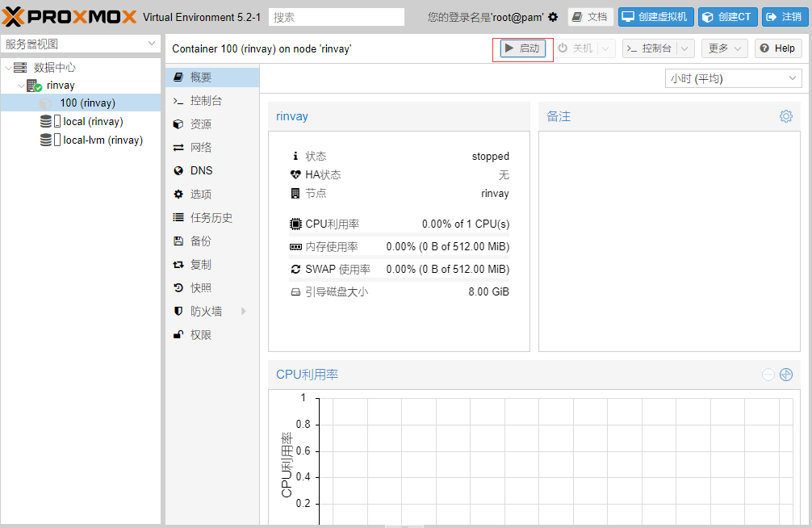
Task: Click the 概要 book icon
Action: click(x=178, y=78)
